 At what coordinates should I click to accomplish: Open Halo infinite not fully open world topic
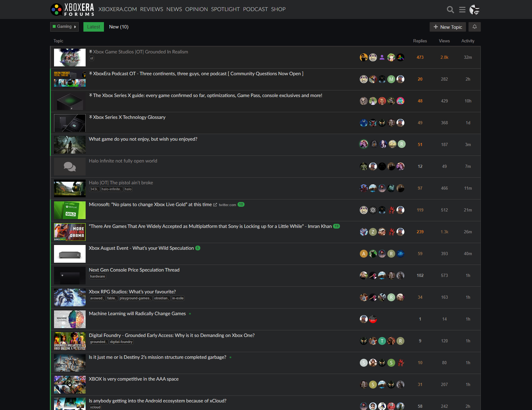coord(123,161)
